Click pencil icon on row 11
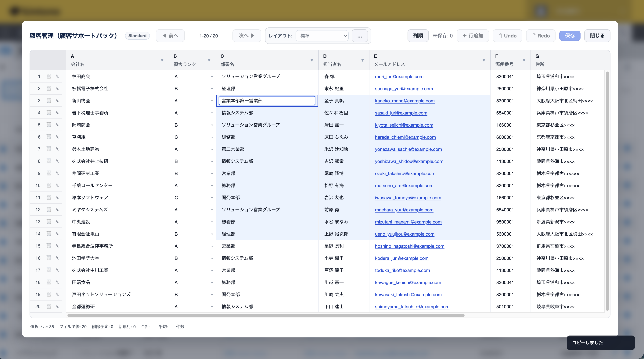The width and height of the screenshot is (644, 359). [x=57, y=197]
